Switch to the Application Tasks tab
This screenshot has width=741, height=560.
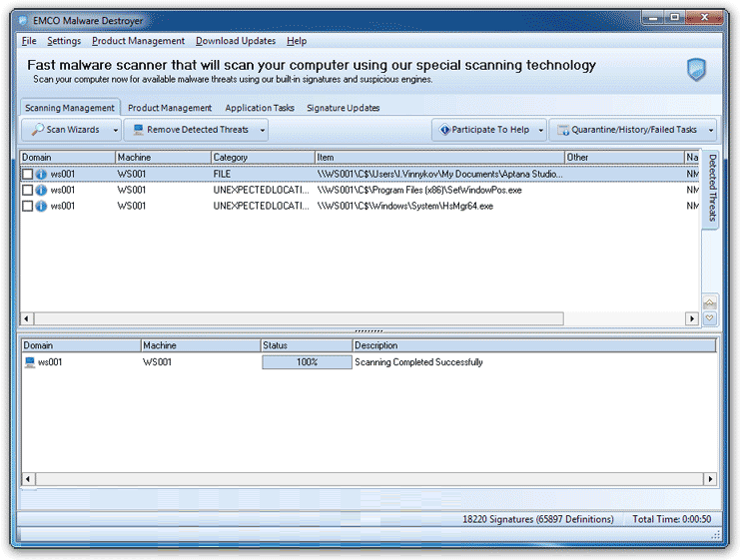pyautogui.click(x=260, y=108)
